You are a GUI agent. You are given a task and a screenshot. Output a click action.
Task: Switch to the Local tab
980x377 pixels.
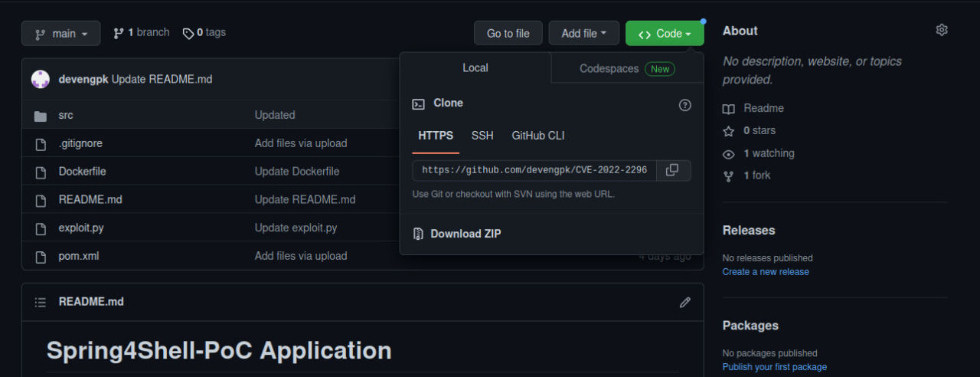click(475, 67)
